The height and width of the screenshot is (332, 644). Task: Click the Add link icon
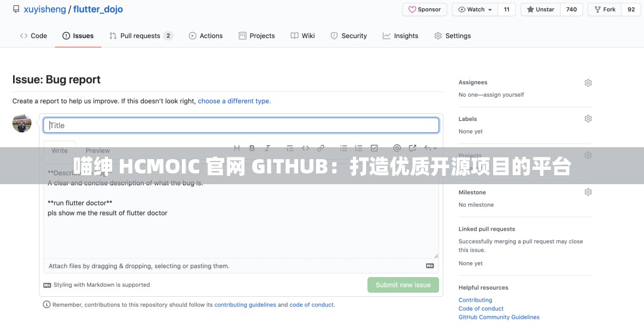(x=321, y=148)
